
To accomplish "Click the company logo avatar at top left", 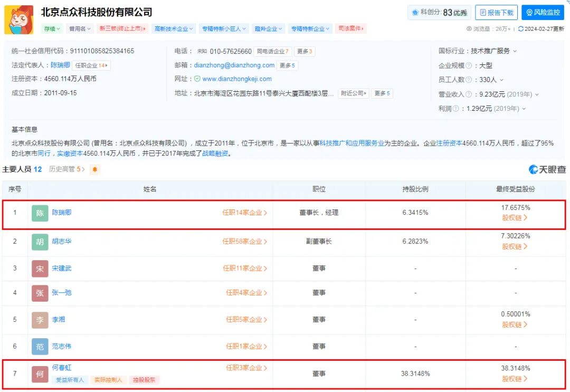I will [x=19, y=21].
